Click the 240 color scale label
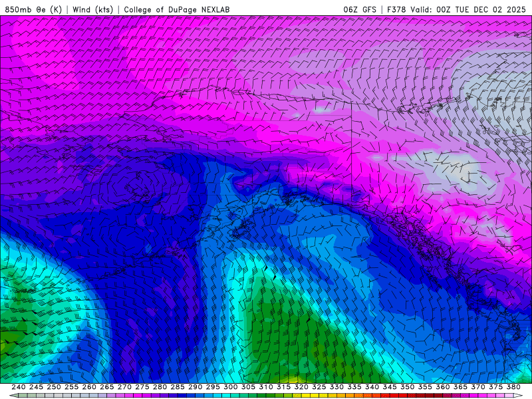 tap(19, 387)
